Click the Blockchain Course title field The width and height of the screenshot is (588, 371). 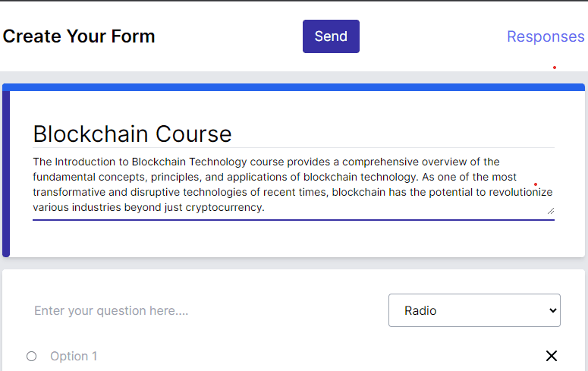tap(294, 134)
